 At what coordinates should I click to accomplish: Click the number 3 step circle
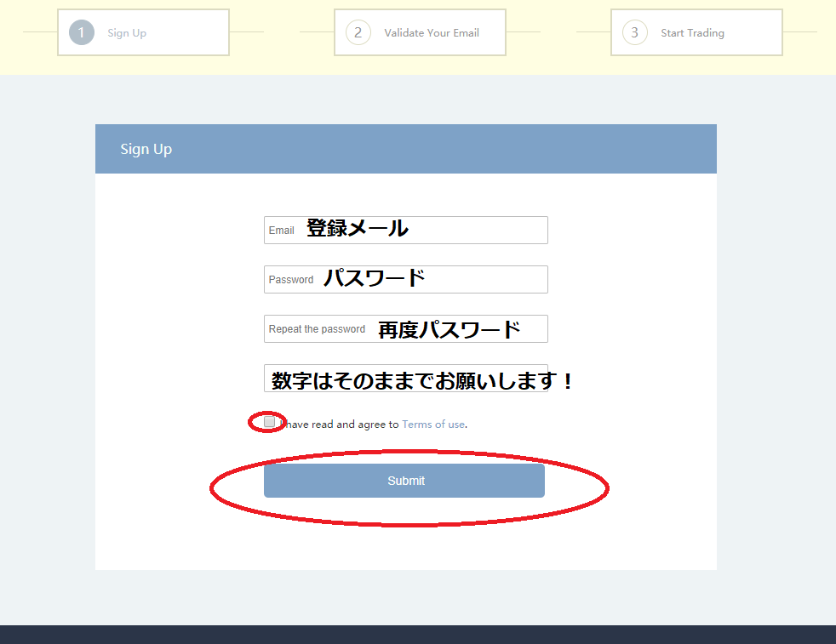[635, 32]
